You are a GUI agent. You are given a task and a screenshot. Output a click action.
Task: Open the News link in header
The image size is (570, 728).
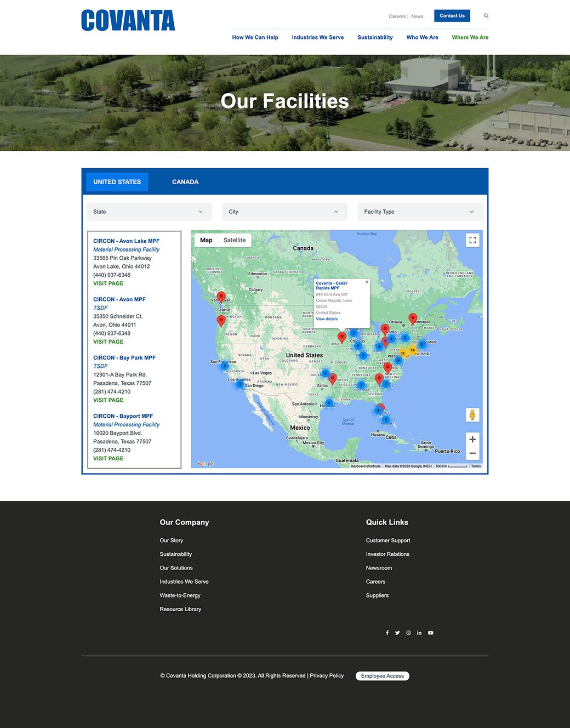pos(417,16)
